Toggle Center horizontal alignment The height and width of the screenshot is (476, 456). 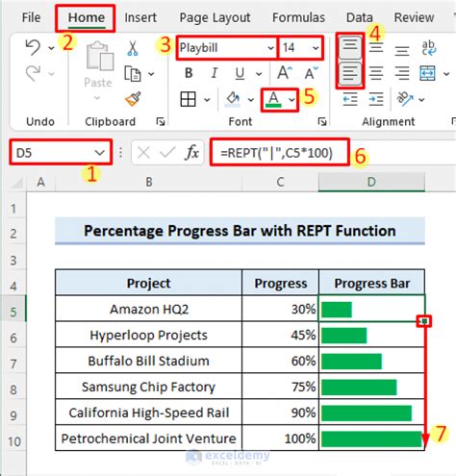[x=376, y=73]
